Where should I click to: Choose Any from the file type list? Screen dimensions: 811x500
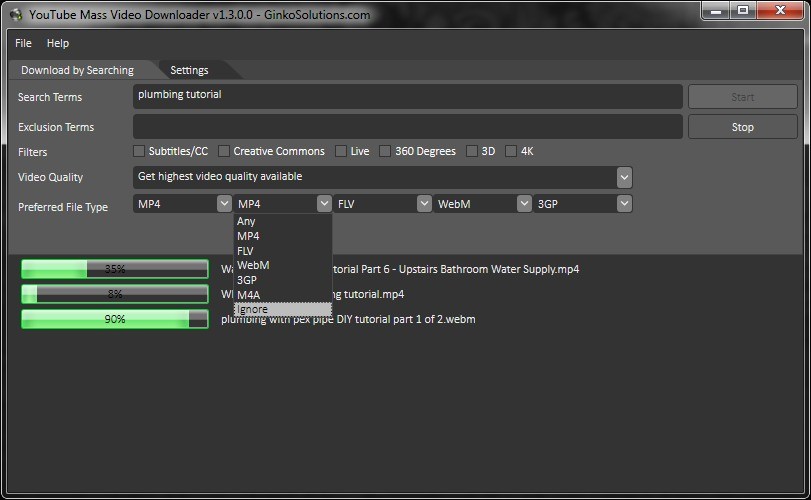(x=283, y=221)
